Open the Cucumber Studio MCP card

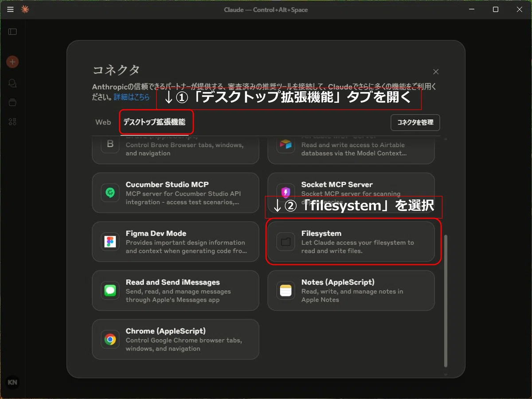tap(176, 193)
